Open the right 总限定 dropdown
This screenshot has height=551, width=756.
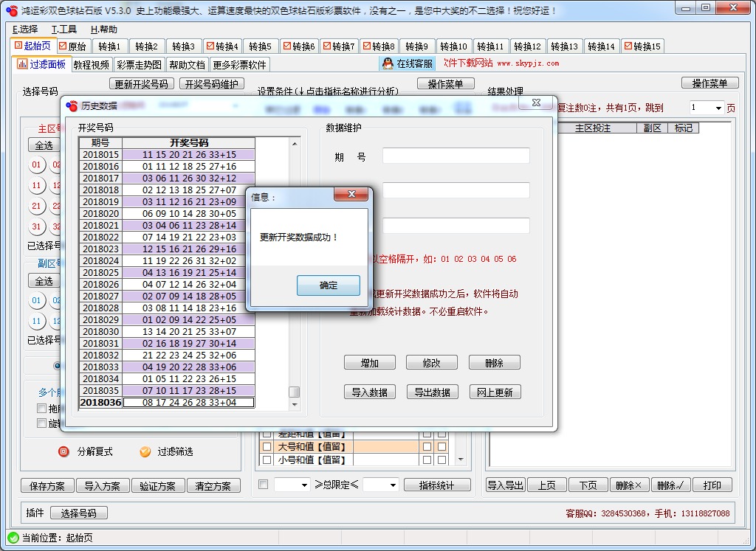click(392, 485)
